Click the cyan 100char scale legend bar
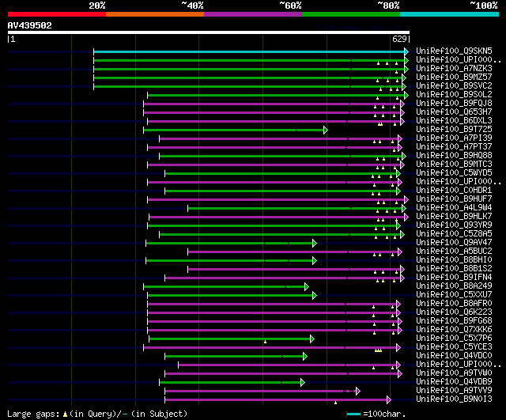 (x=353, y=414)
